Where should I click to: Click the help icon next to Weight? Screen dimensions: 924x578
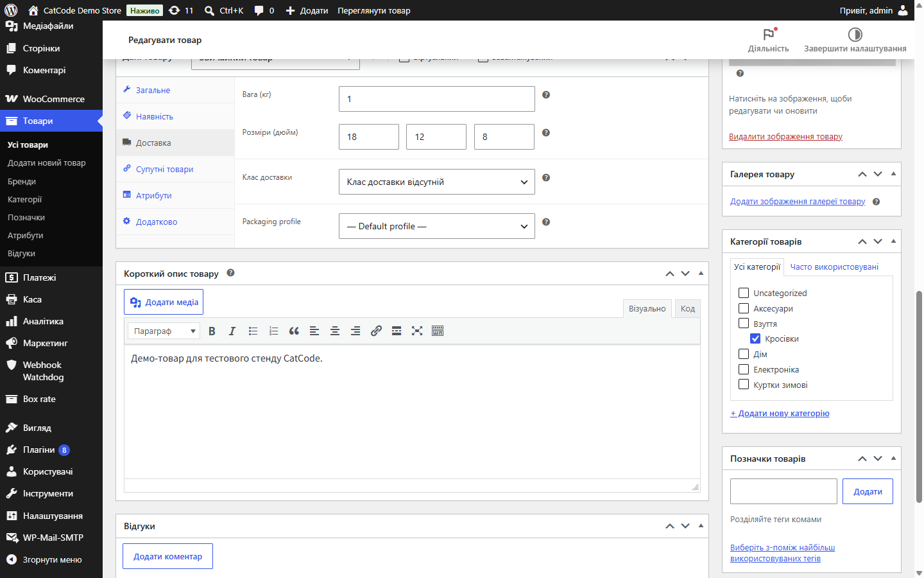[546, 94]
